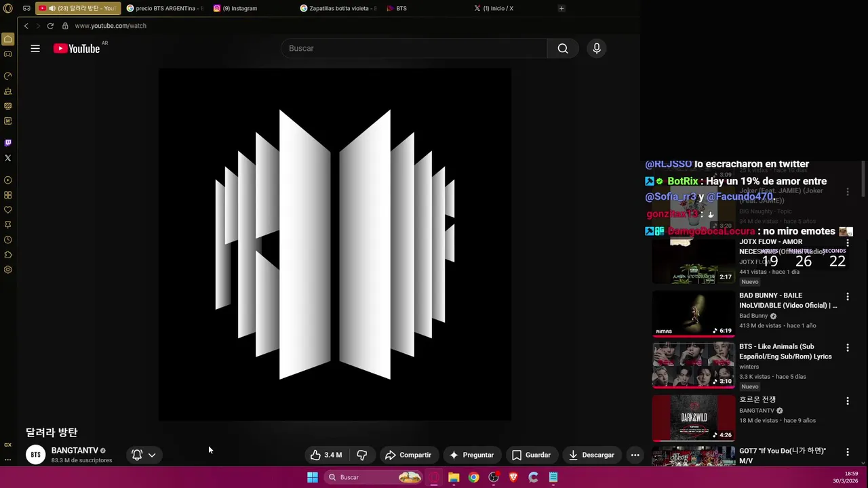868x488 pixels.
Task: Play BAD BUNNY BAILE INoLVIDABLE thumbnail
Action: pyautogui.click(x=693, y=314)
